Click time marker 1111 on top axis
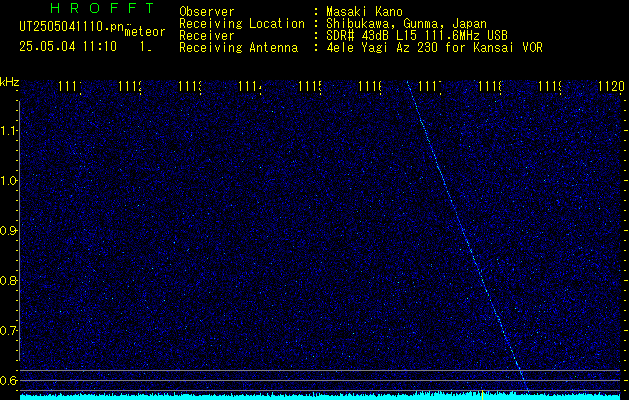The width and height of the screenshot is (629, 400). (x=70, y=86)
